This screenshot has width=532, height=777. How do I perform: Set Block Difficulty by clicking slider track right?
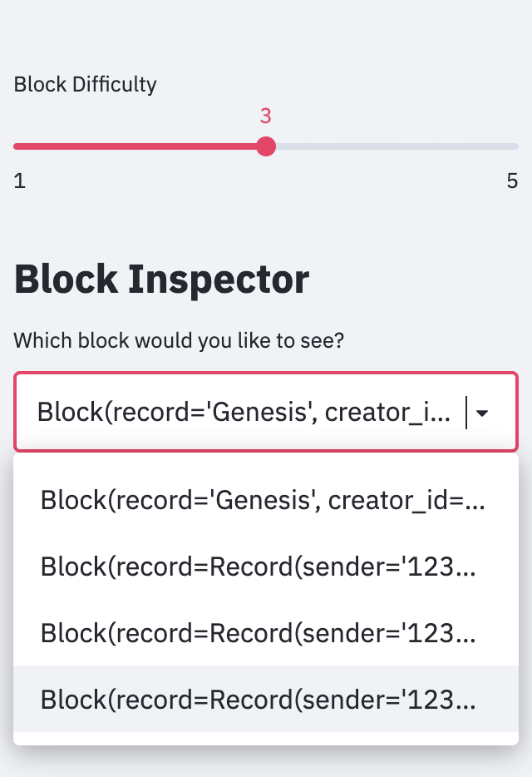coord(391,146)
